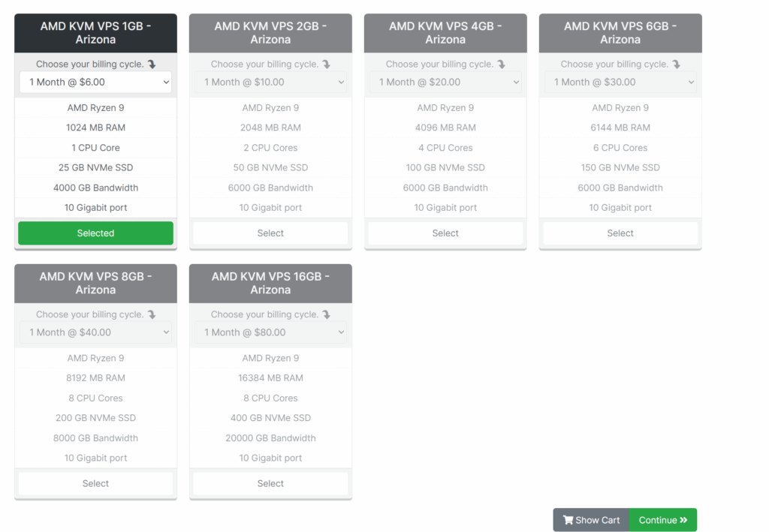Click the 2 CPU Cores text
Screen dimensions: 769x532
tap(270, 148)
